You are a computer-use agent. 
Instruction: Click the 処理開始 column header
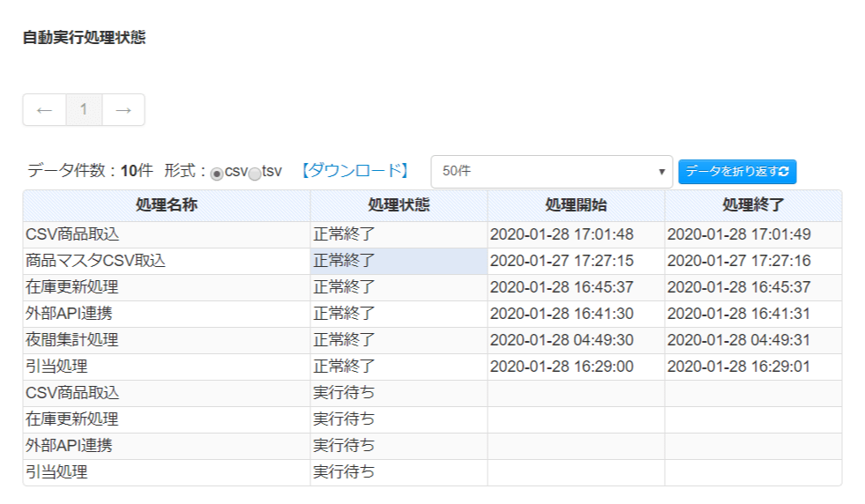[576, 205]
